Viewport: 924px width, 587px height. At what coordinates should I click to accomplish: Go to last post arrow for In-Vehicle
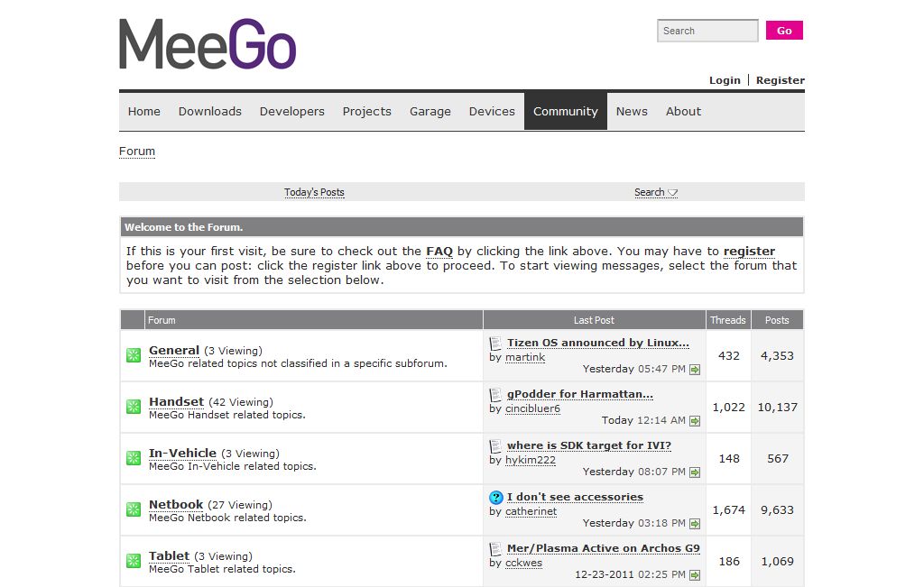point(695,472)
